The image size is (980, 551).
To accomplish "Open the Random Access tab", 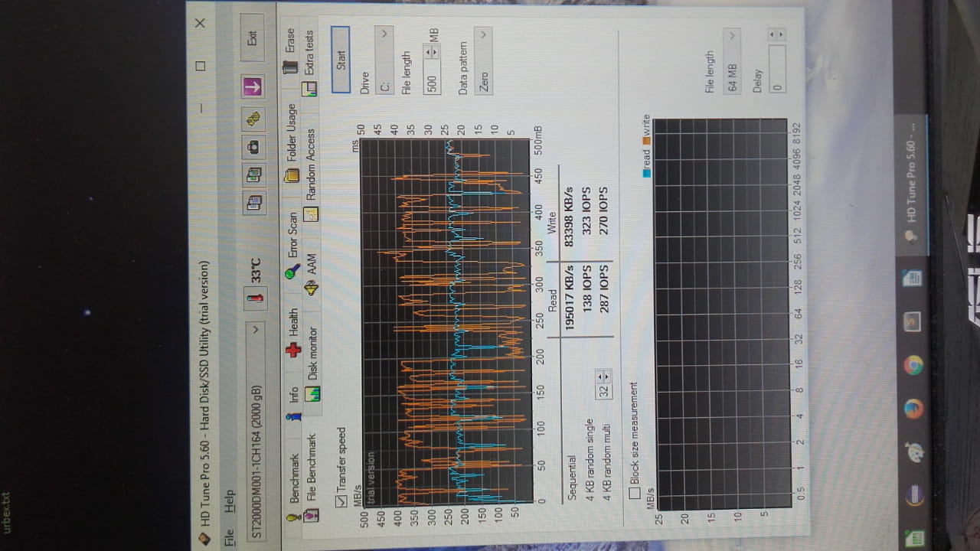I will [x=311, y=174].
